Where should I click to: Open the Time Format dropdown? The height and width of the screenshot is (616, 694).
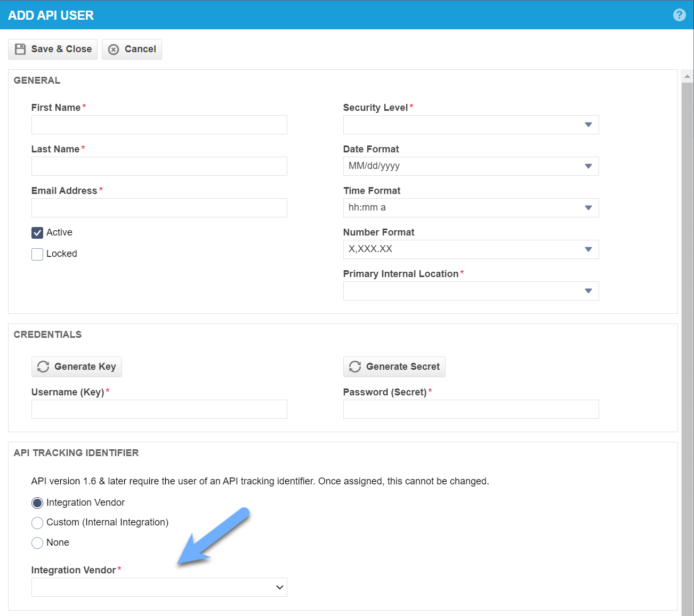coord(588,207)
